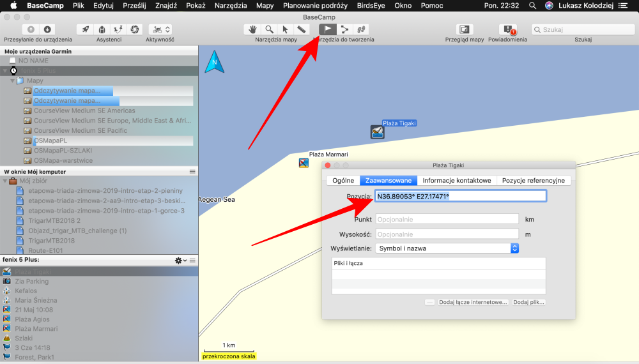Image resolution: width=639 pixels, height=364 pixels.
Task: Click the list view icon beside the gear
Action: pos(192,260)
